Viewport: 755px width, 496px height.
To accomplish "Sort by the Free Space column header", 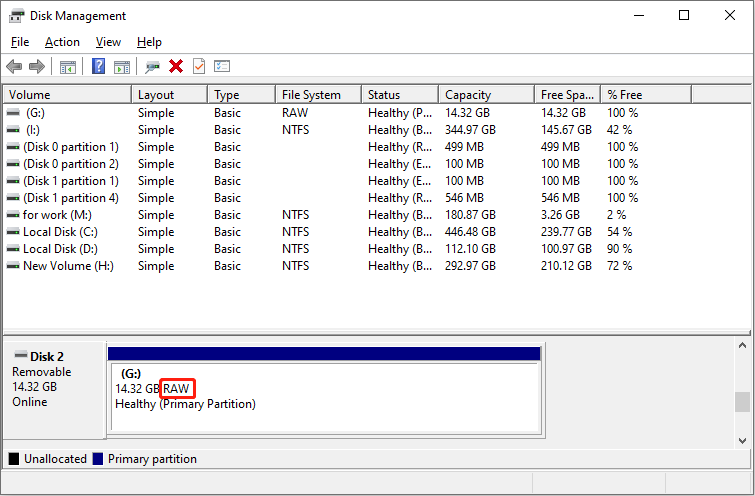I will (x=568, y=95).
